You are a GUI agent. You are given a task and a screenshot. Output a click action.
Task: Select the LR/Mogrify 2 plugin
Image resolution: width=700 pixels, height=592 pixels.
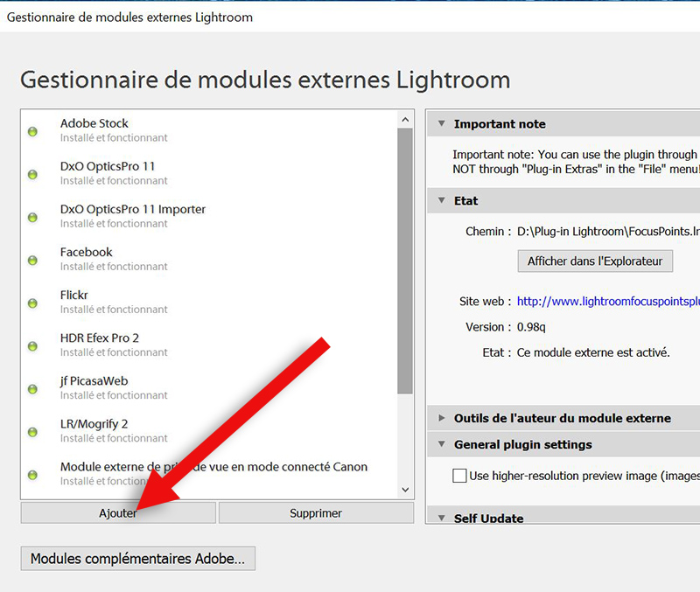point(209,430)
